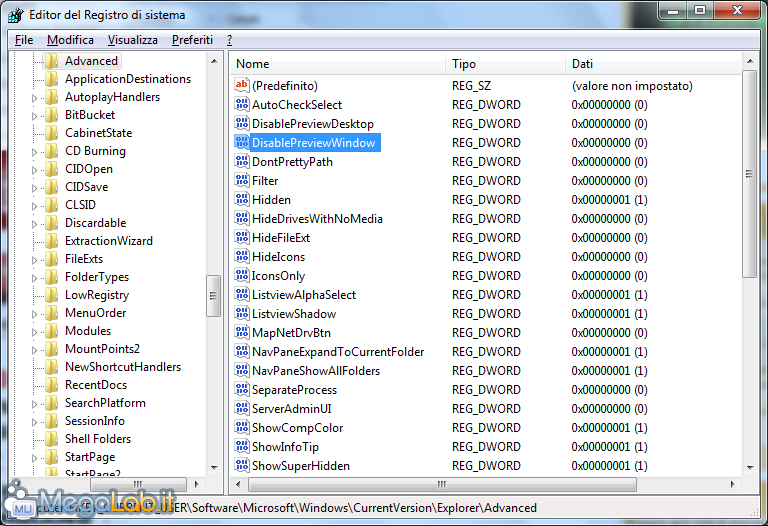Click the tree pane scroll up arrow
The width and height of the screenshot is (768, 526).
[214, 61]
